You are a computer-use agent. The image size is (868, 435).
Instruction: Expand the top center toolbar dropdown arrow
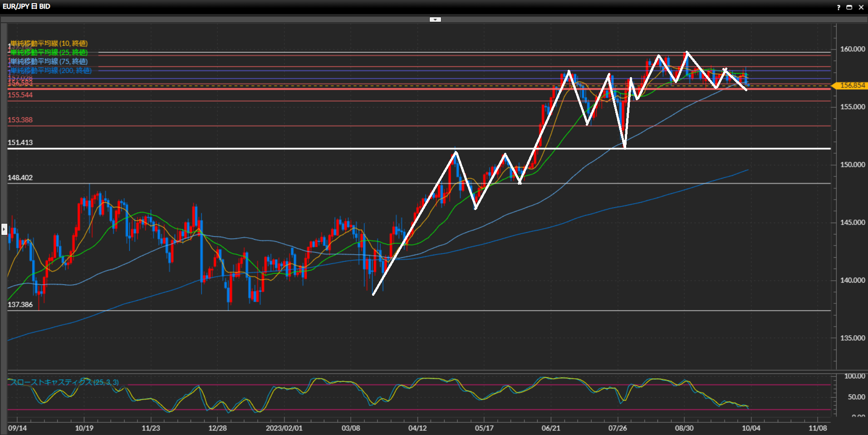(x=435, y=20)
